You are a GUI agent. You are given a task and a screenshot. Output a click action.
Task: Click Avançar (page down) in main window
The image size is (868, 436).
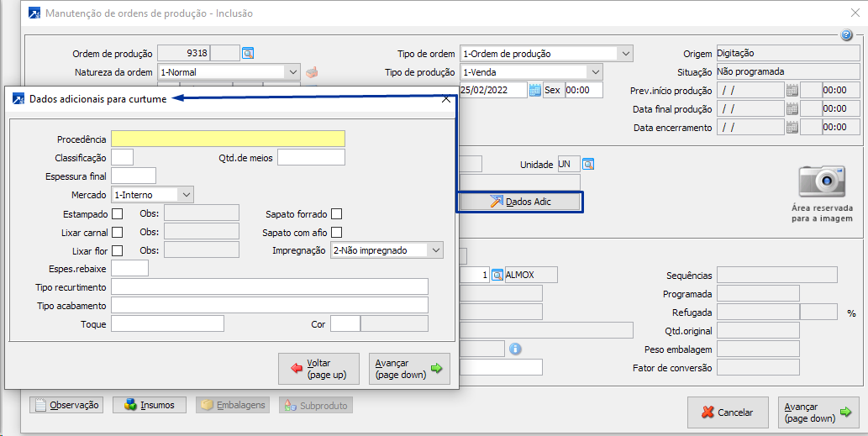click(818, 412)
